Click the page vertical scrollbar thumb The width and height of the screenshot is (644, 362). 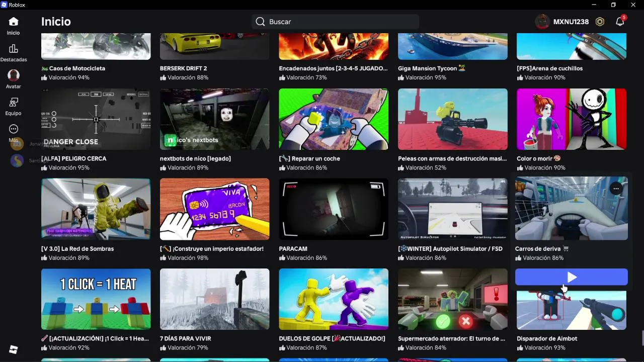coord(641,338)
